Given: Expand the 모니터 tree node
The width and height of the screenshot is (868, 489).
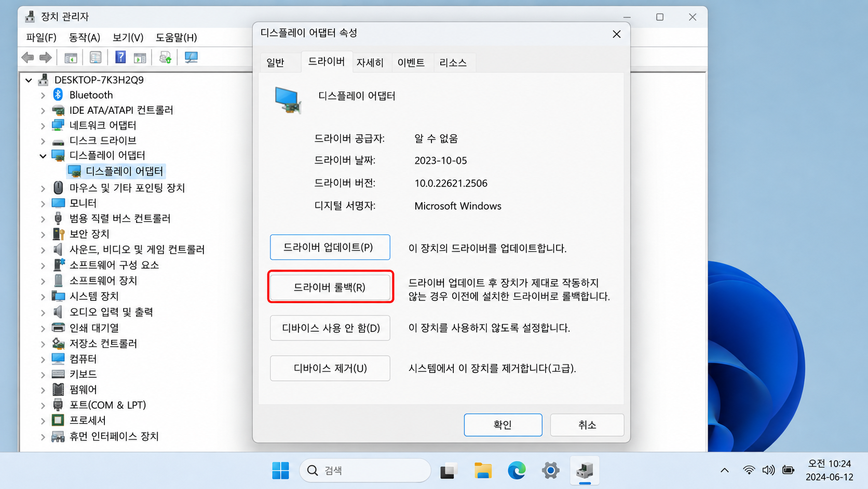Looking at the screenshot, I should (43, 203).
